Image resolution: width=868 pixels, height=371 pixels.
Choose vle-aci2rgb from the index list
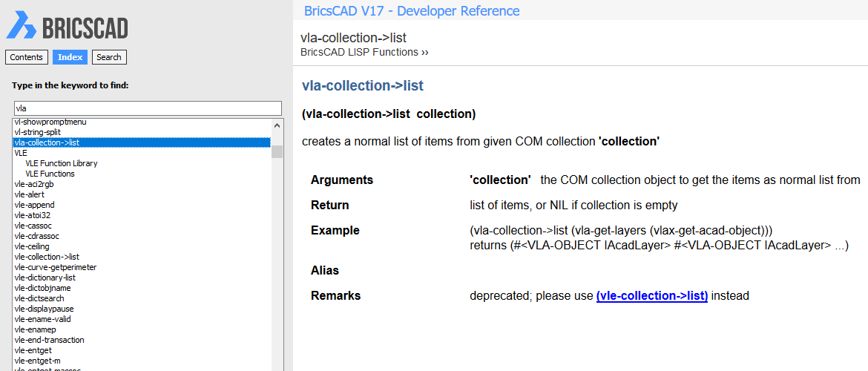click(x=34, y=185)
